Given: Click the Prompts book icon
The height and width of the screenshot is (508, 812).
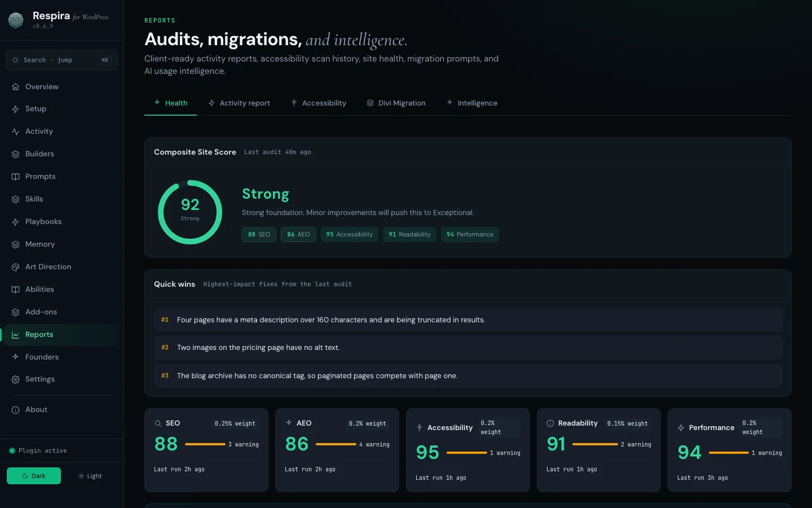Looking at the screenshot, I should pos(15,177).
